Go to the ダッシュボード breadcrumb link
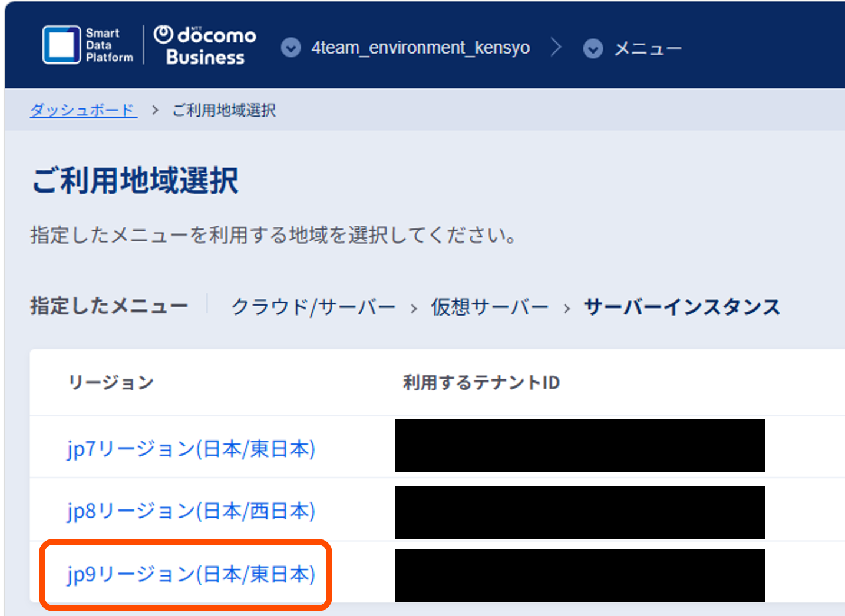 pos(84,110)
